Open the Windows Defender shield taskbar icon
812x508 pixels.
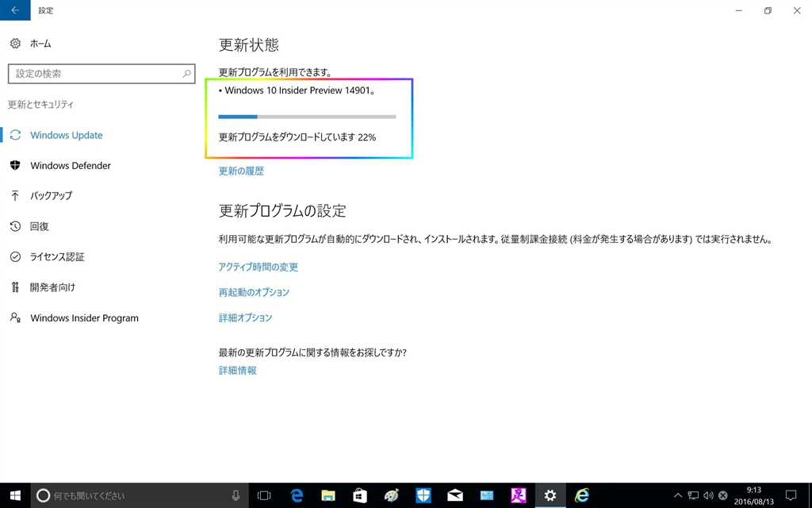(423, 495)
